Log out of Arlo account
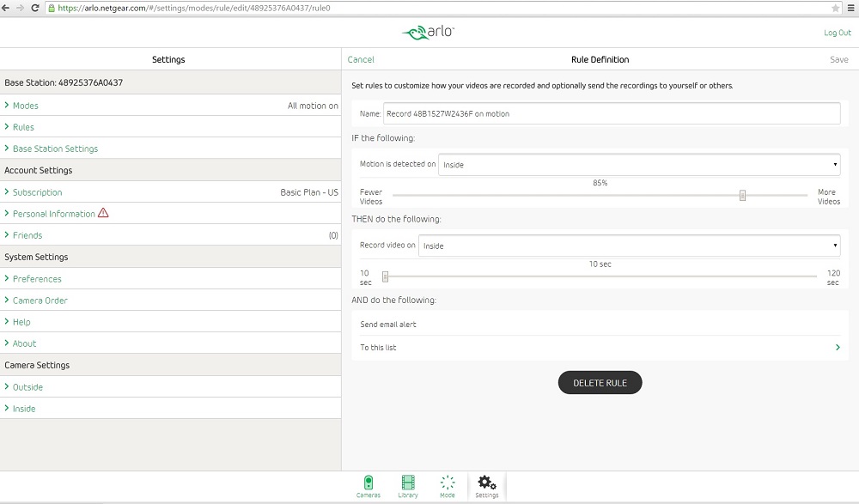The height and width of the screenshot is (504, 859). pyautogui.click(x=837, y=33)
